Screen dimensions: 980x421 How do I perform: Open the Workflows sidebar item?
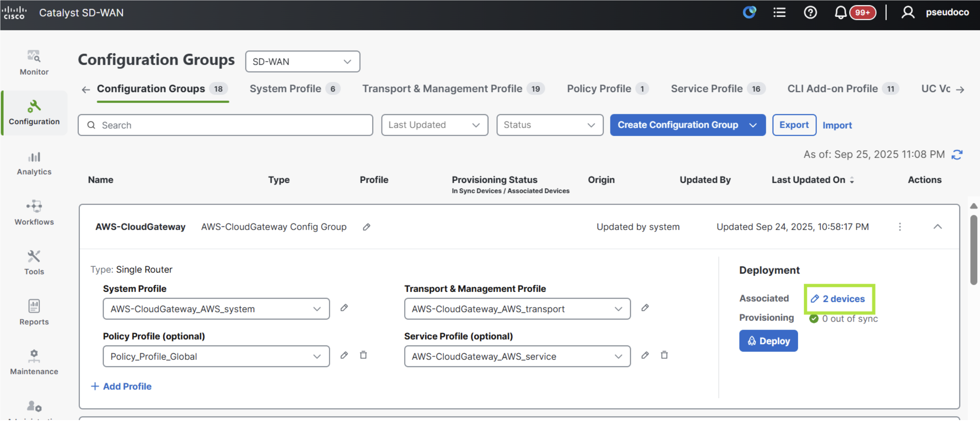coord(34,213)
